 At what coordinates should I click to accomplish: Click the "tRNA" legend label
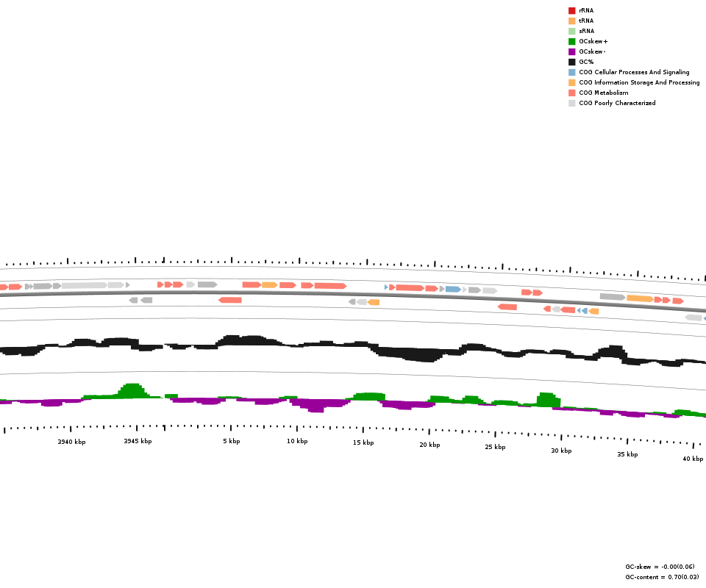[586, 21]
